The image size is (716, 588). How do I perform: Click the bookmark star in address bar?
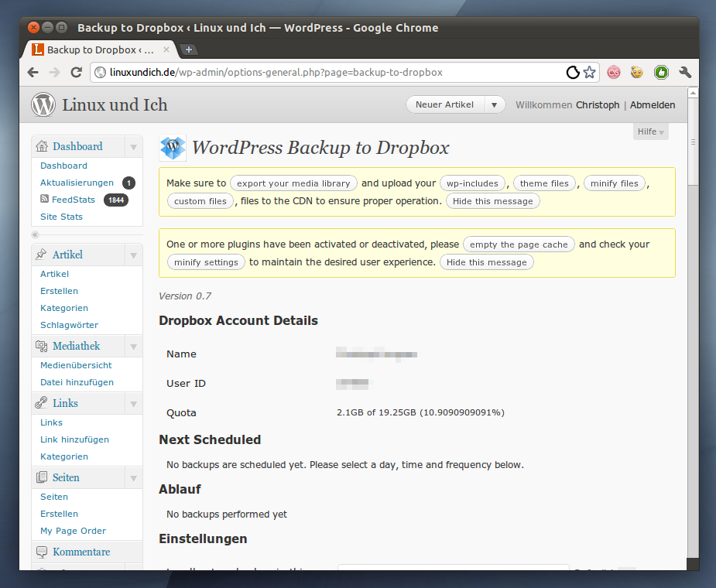590,73
